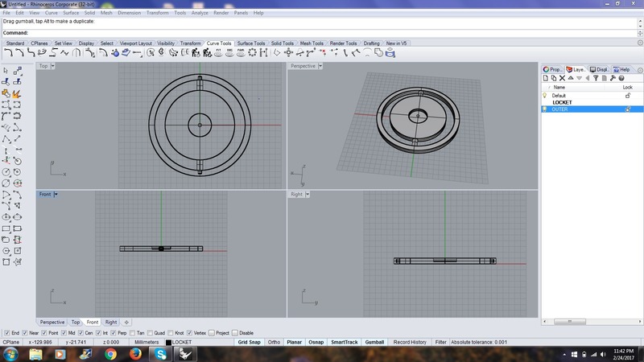Enable the Quad osnap checkbox

150,333
